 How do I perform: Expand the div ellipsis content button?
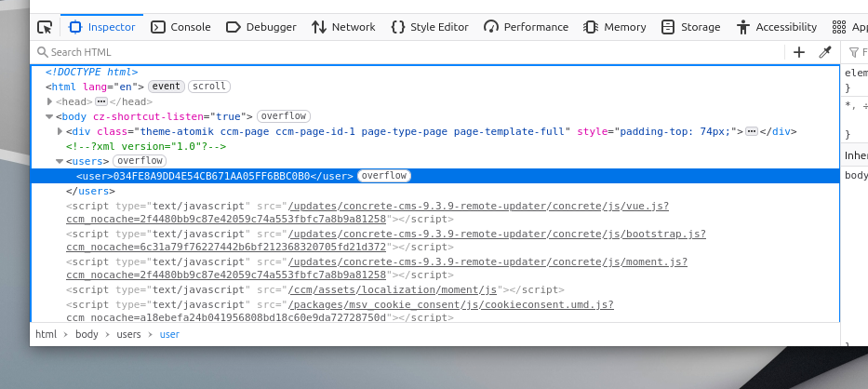pos(751,131)
